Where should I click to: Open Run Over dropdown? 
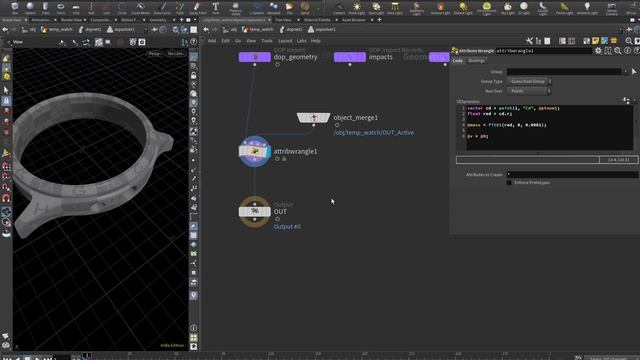pos(529,91)
